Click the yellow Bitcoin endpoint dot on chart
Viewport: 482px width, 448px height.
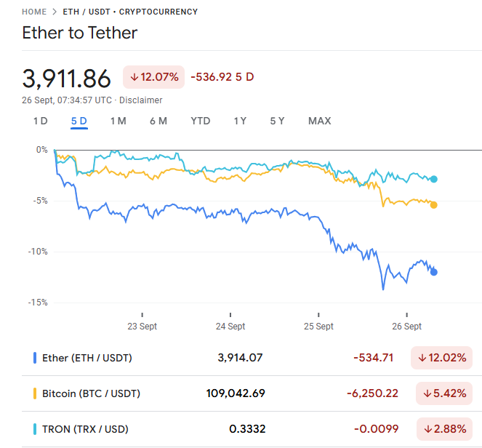tap(434, 205)
